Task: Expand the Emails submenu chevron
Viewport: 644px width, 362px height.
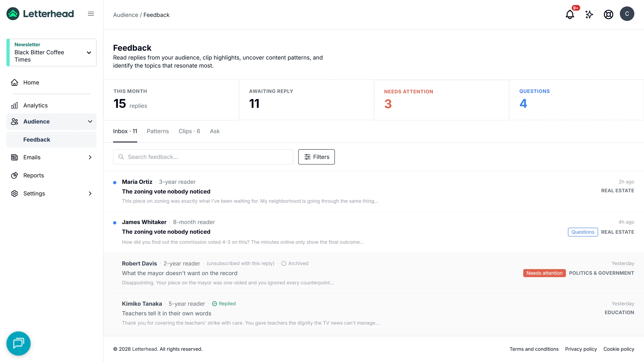Action: 90,157
